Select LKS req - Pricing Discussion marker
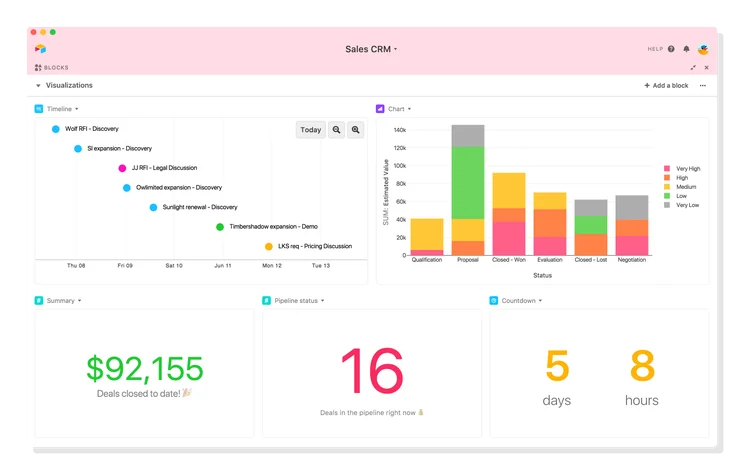The width and height of the screenshot is (744, 474). 269,246
